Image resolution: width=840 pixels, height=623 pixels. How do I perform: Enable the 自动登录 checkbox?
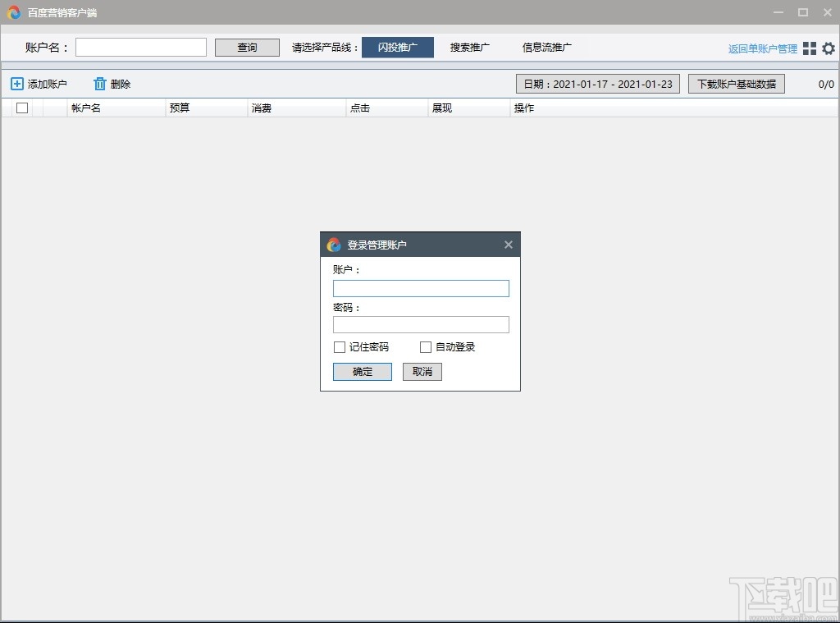pos(425,346)
